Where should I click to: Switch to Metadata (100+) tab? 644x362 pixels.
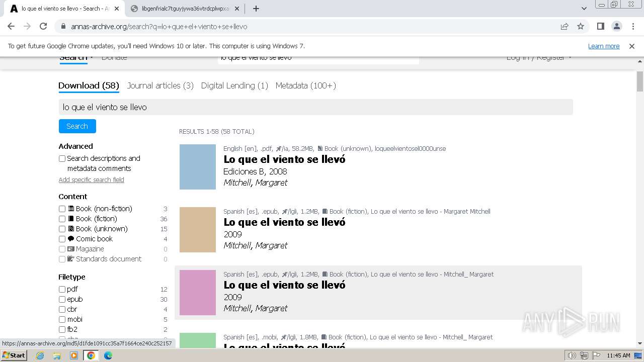[x=305, y=85]
